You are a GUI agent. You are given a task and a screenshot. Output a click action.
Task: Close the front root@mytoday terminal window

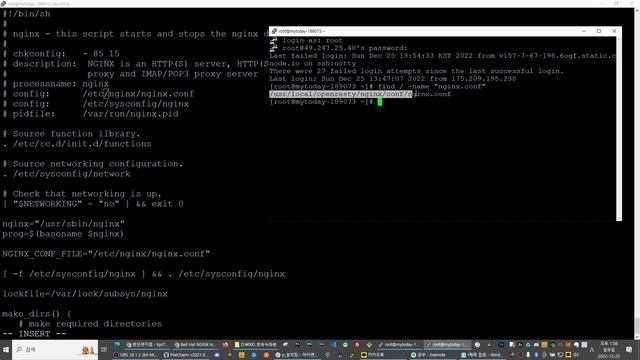pos(614,31)
